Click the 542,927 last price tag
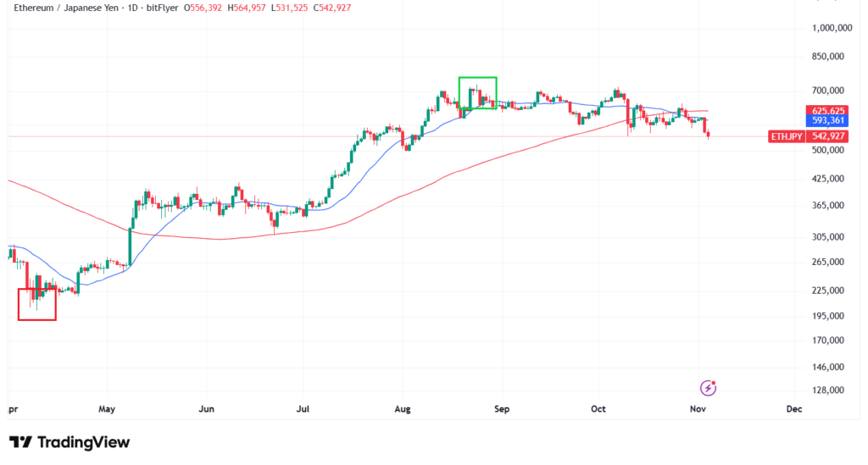Screen dimensions: 868x465 click(828, 136)
